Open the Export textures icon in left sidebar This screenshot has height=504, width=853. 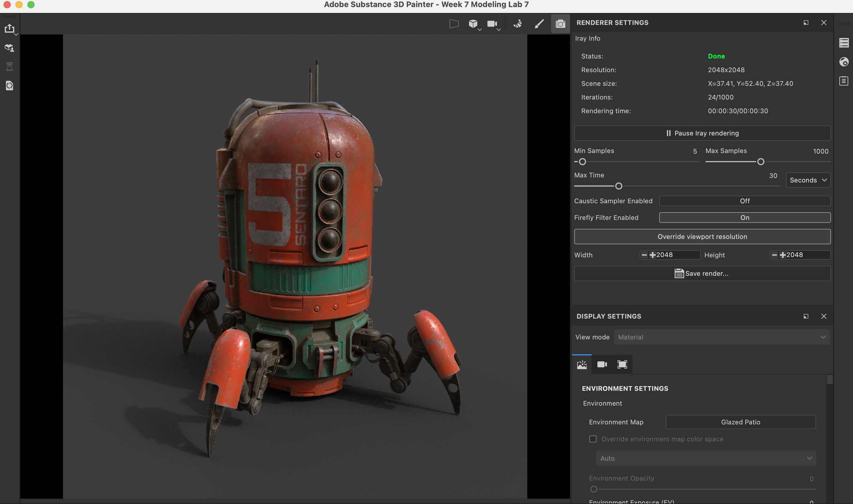coord(10,29)
